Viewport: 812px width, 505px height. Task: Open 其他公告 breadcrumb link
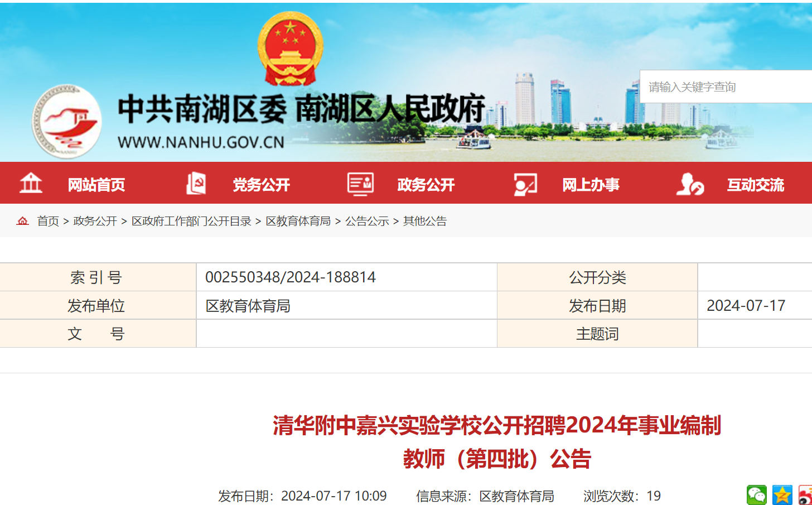point(425,221)
